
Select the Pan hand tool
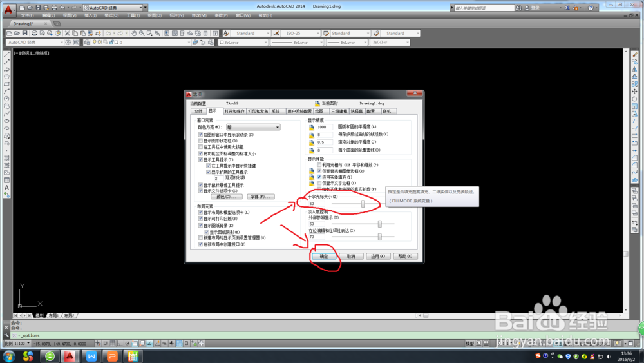(x=134, y=34)
